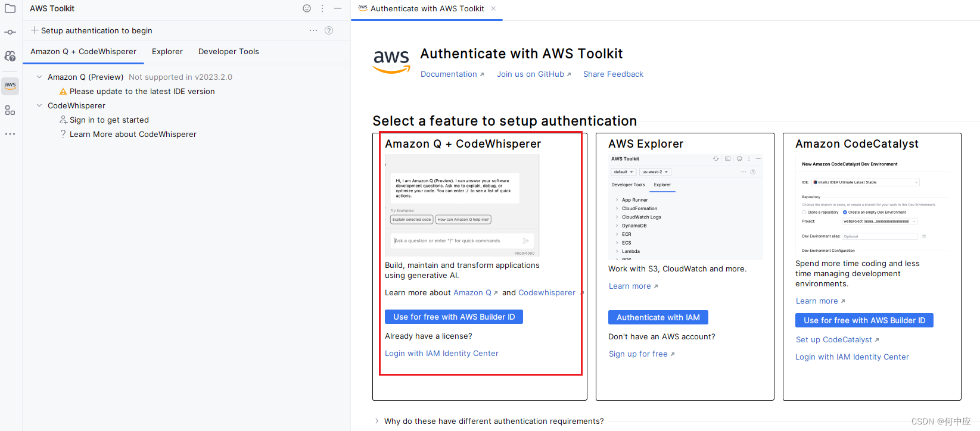
Task: Click the Authenticate with IAM button
Action: [658, 317]
